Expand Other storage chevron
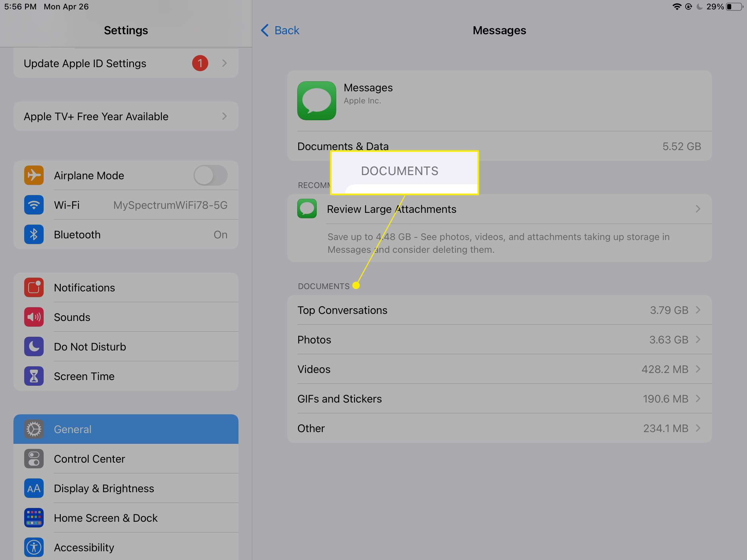The height and width of the screenshot is (560, 747). click(x=698, y=428)
